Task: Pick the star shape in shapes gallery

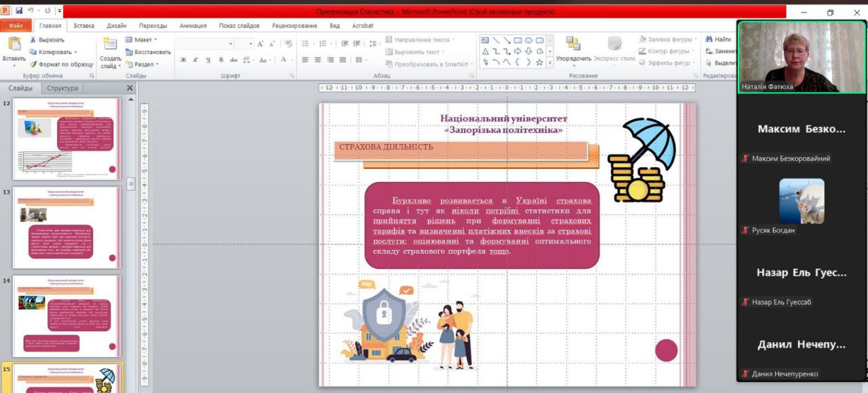Action: 539,62
